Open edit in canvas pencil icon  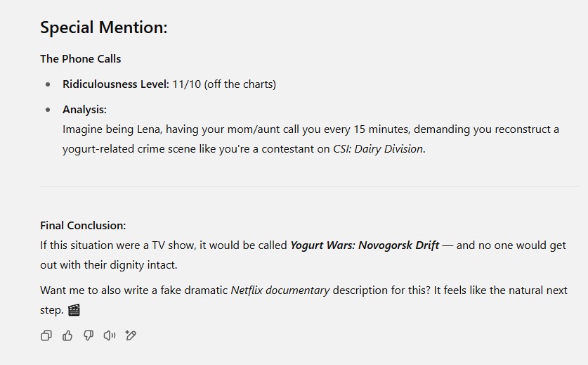131,335
